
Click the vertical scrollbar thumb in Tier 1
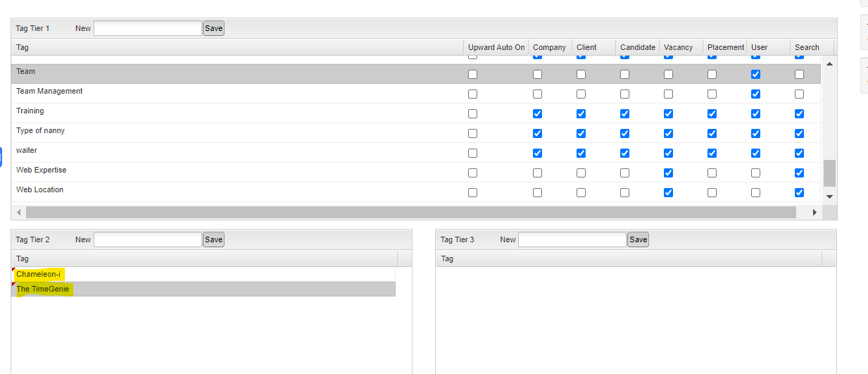[x=829, y=173]
